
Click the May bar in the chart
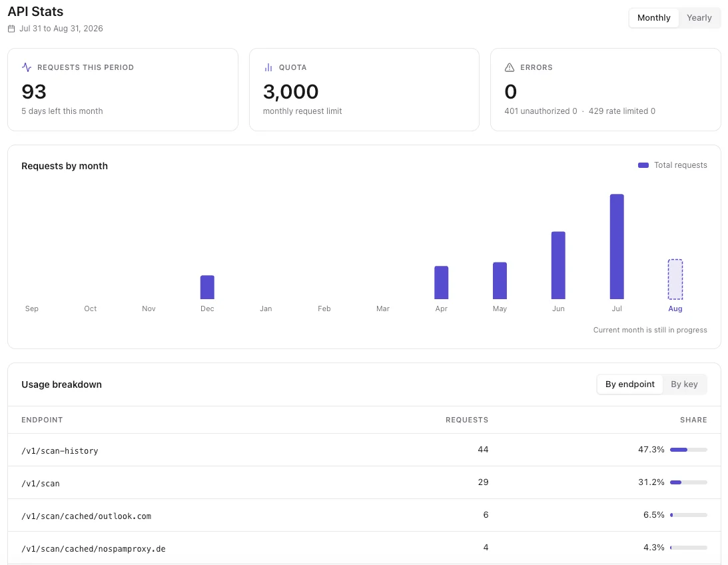tap(500, 281)
